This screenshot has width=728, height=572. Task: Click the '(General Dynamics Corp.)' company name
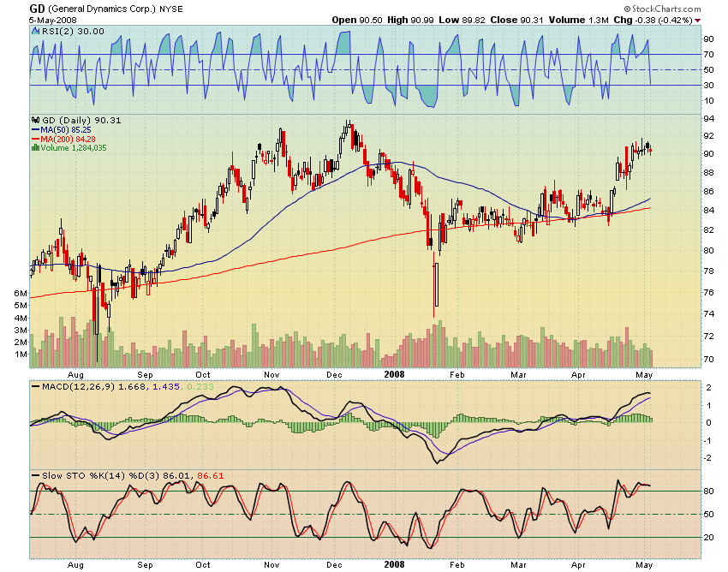[102, 9]
